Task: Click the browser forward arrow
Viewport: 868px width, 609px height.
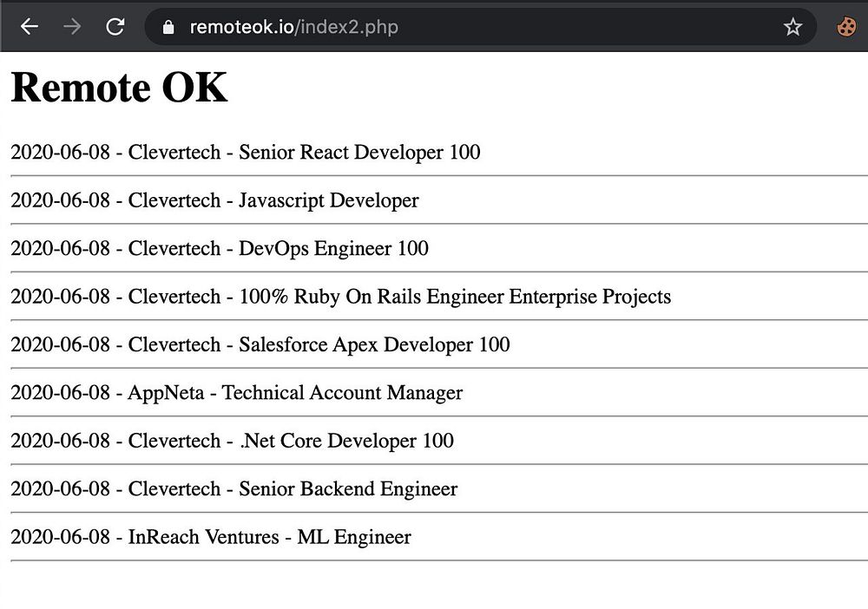Action: 72,27
